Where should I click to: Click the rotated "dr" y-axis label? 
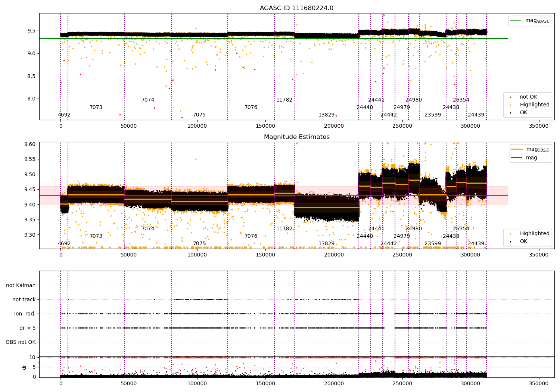[x=24, y=367]
